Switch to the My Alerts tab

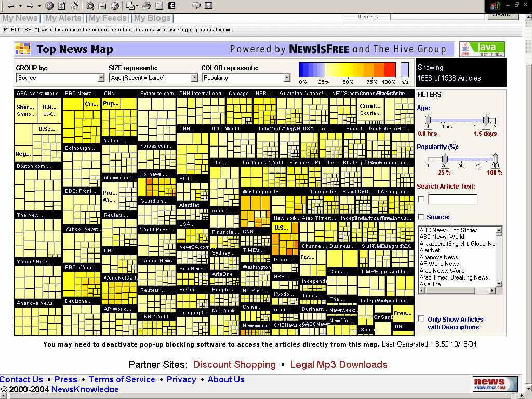63,18
